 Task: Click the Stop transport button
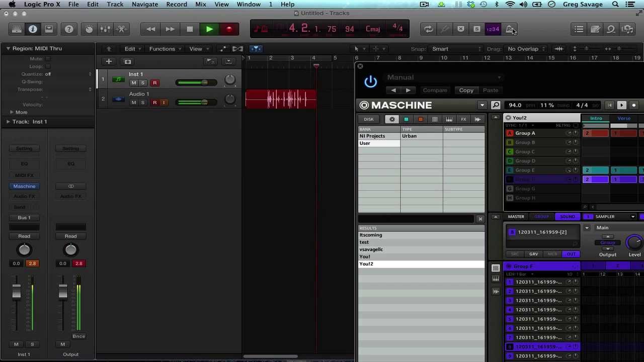click(x=190, y=29)
